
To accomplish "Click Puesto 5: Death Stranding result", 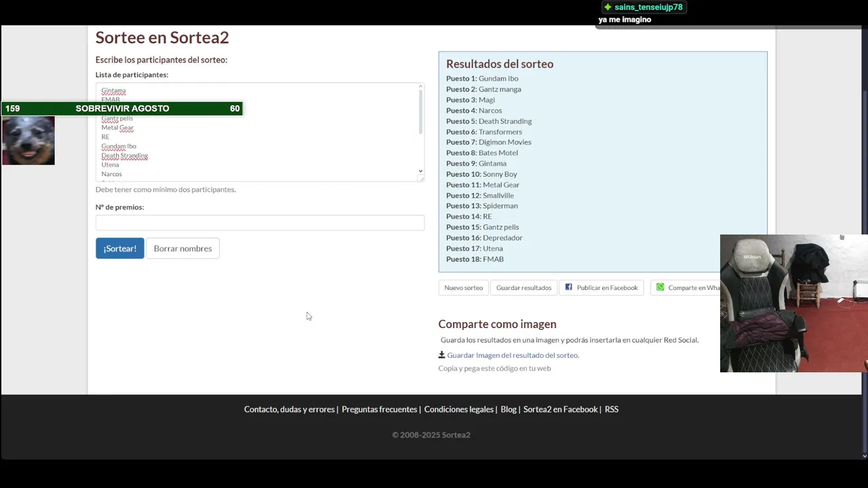I will coord(489,121).
